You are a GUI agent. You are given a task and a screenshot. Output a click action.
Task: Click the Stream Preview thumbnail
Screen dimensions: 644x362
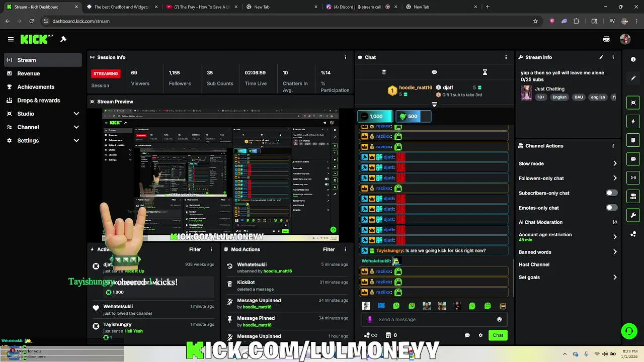pos(220,174)
